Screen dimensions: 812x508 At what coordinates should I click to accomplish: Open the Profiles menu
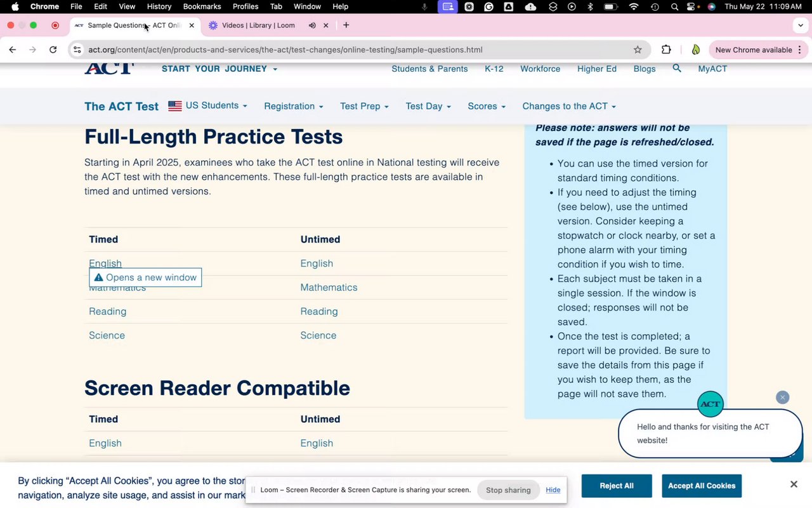[x=246, y=6]
